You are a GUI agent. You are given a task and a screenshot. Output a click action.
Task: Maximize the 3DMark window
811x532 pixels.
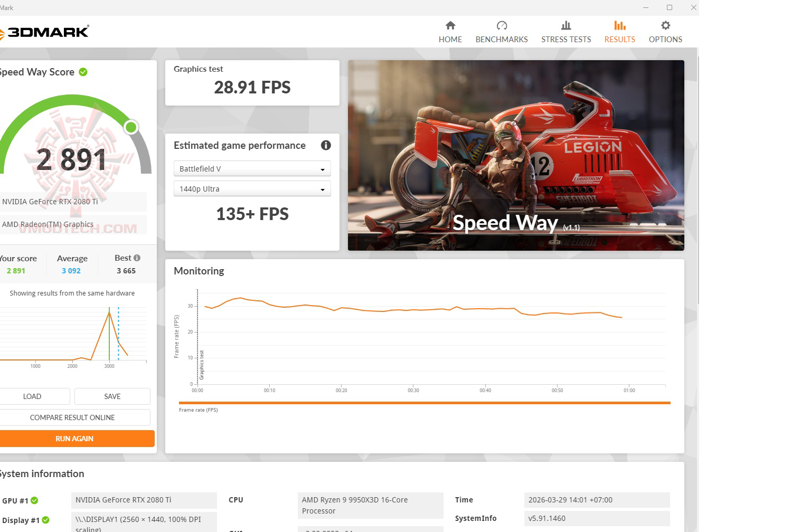(669, 7)
